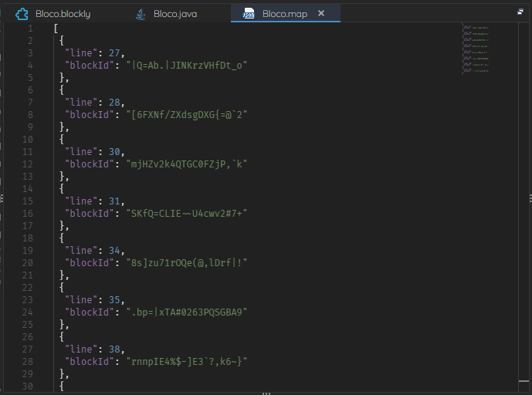Image resolution: width=532 pixels, height=395 pixels.
Task: Click line number 30 in the gutter
Action: point(28,387)
